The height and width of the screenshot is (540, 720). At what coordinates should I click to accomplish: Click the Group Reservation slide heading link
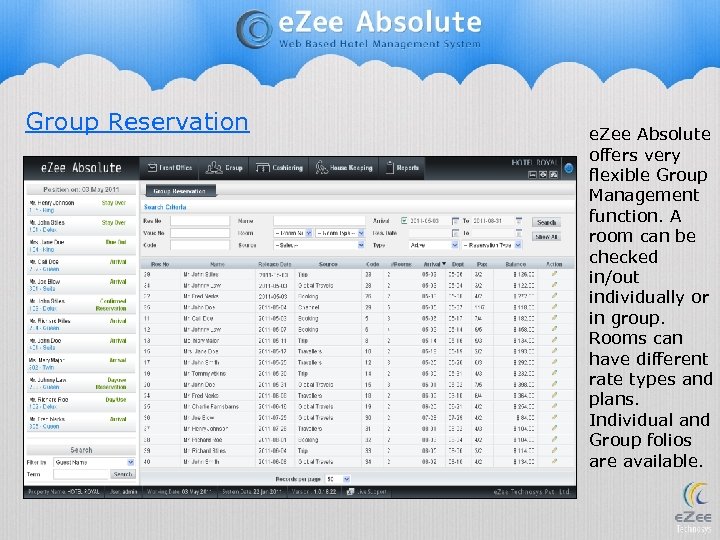click(x=137, y=122)
